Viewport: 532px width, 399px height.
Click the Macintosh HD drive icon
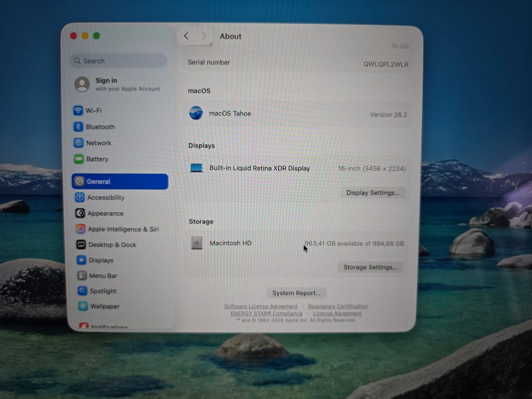197,243
